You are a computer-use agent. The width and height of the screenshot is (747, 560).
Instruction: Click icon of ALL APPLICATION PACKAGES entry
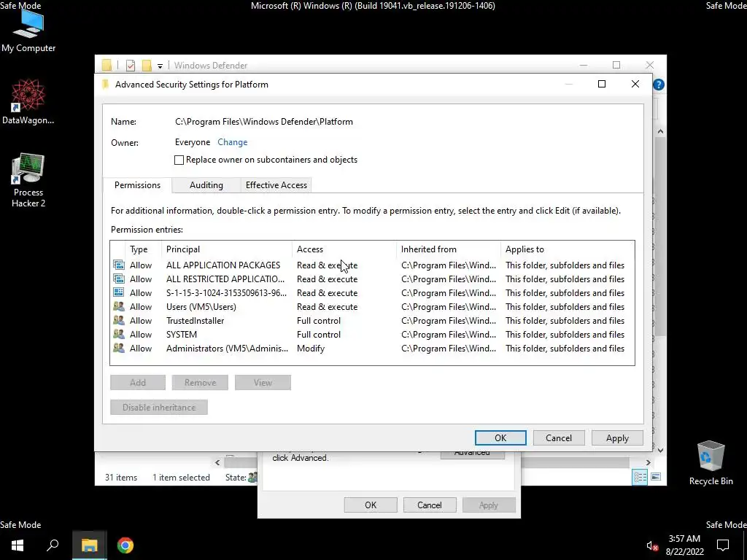coord(119,265)
